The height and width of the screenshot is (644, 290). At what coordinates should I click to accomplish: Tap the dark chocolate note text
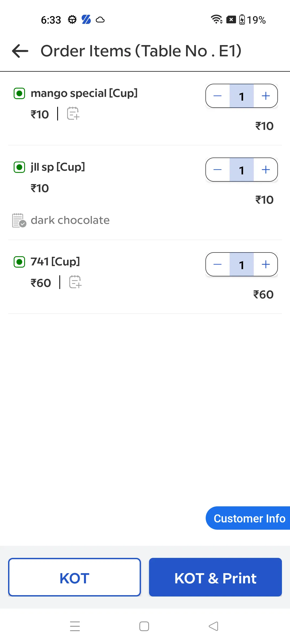coord(70,220)
